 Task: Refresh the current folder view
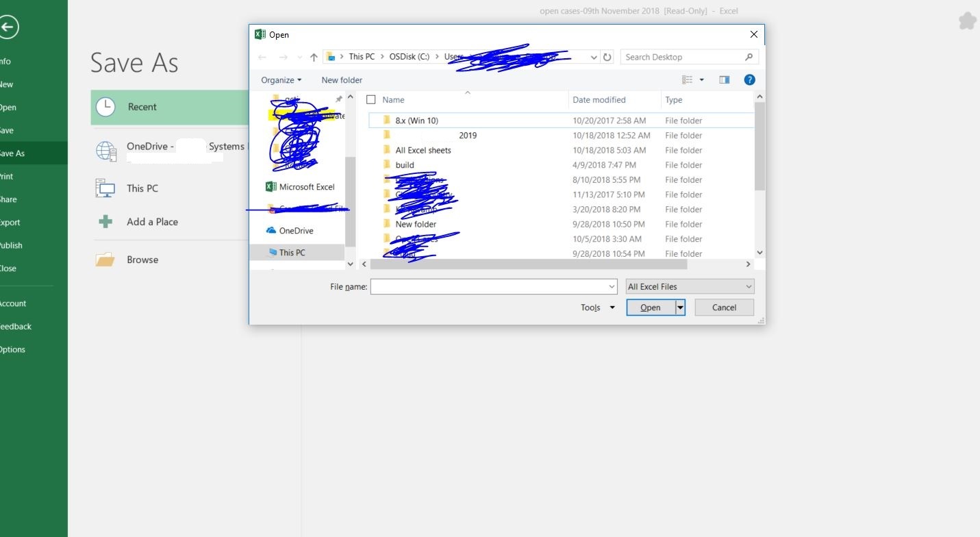[x=607, y=57]
